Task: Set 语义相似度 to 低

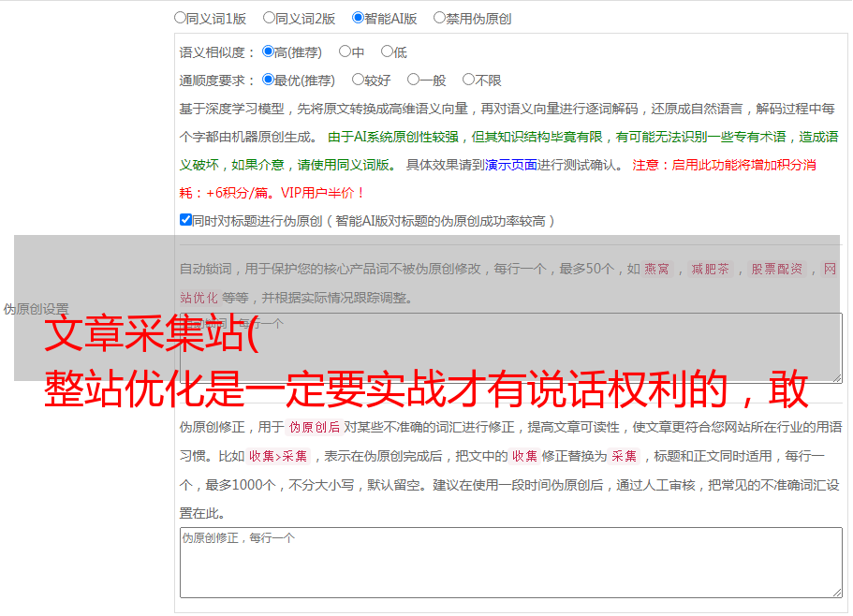Action: point(387,52)
